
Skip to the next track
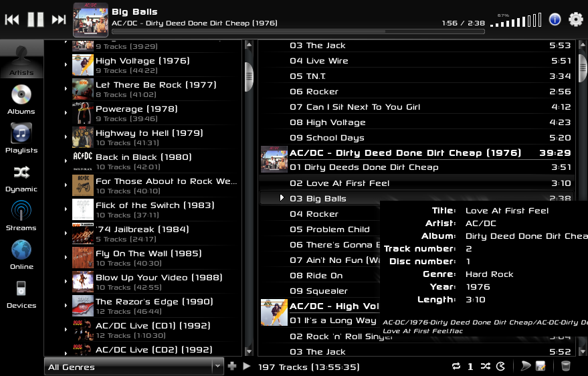(x=59, y=19)
